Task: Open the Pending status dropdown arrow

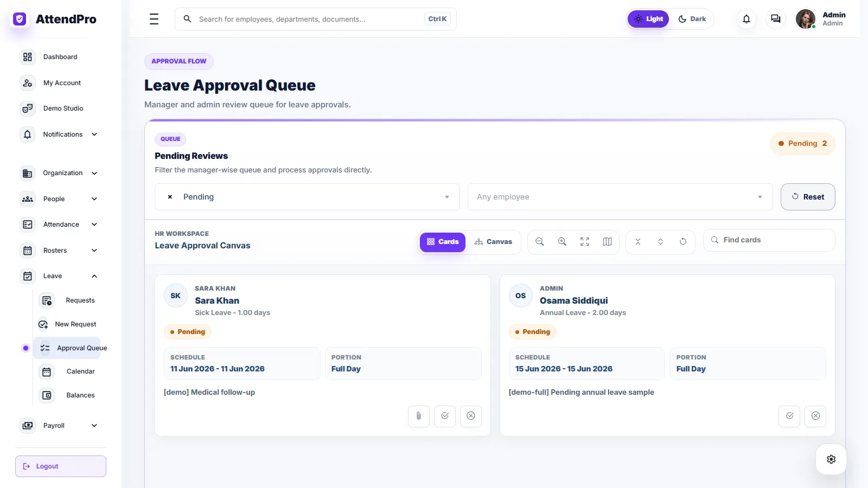Action: click(447, 197)
